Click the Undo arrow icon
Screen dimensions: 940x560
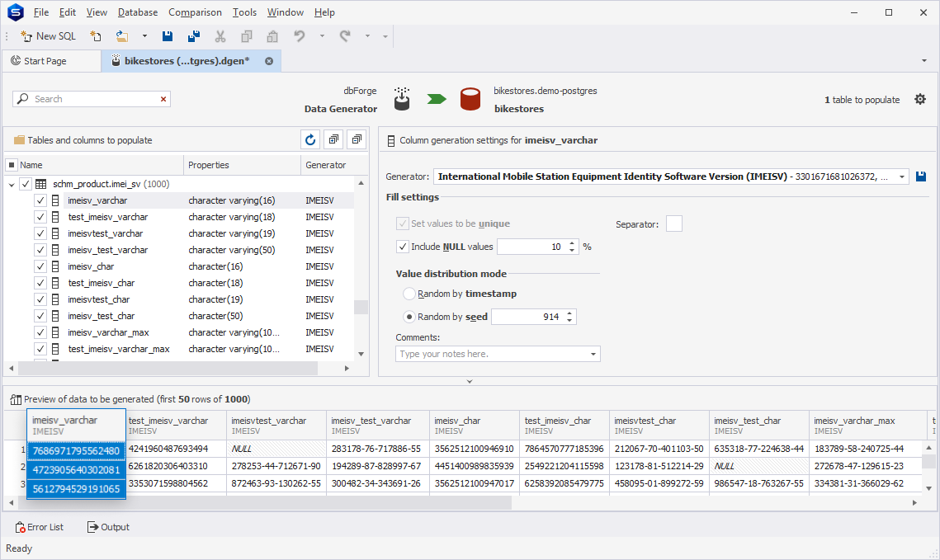tap(299, 36)
